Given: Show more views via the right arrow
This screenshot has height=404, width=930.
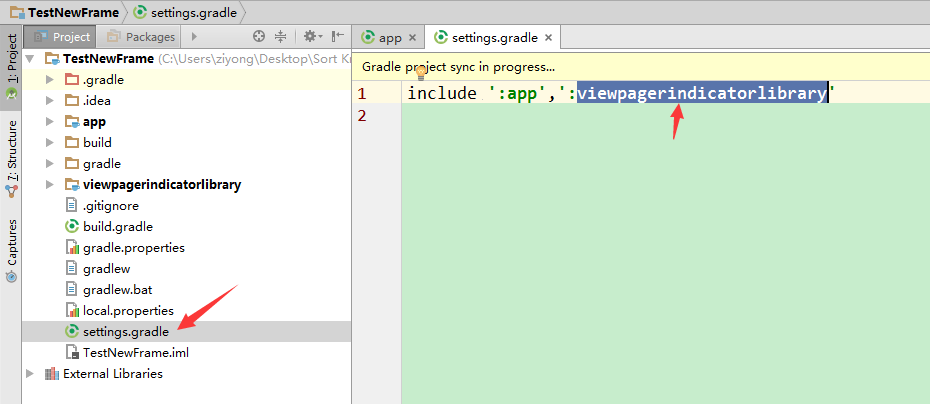Looking at the screenshot, I should 194,37.
